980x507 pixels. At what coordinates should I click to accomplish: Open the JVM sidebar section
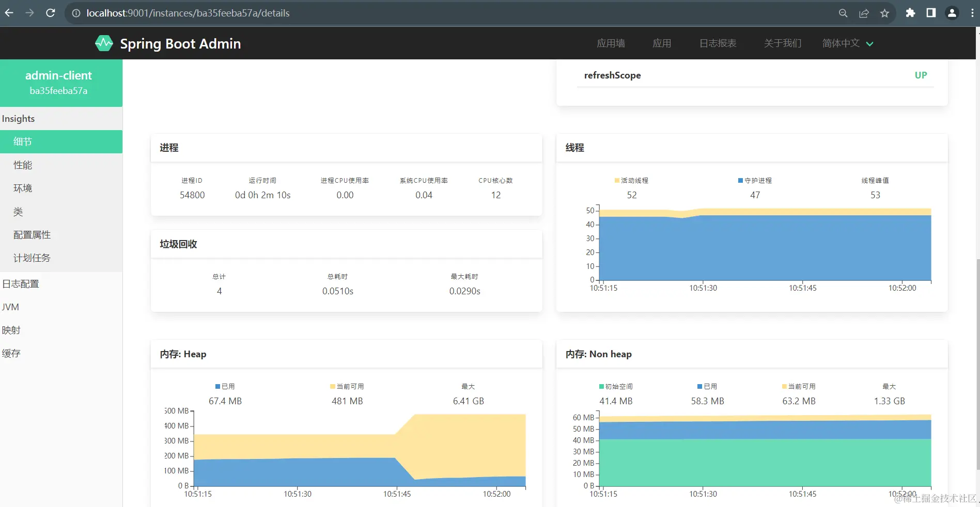pos(61,307)
